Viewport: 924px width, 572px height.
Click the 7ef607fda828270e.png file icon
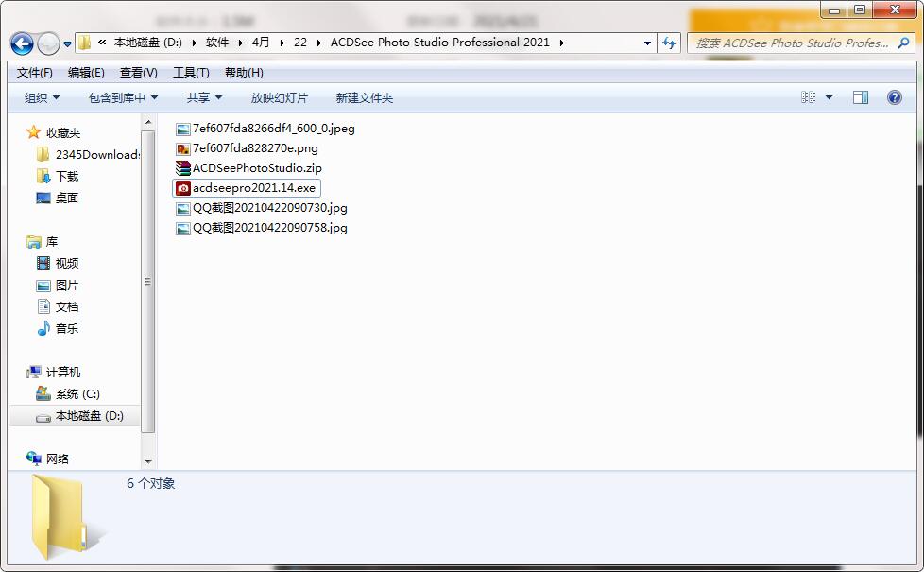click(183, 148)
